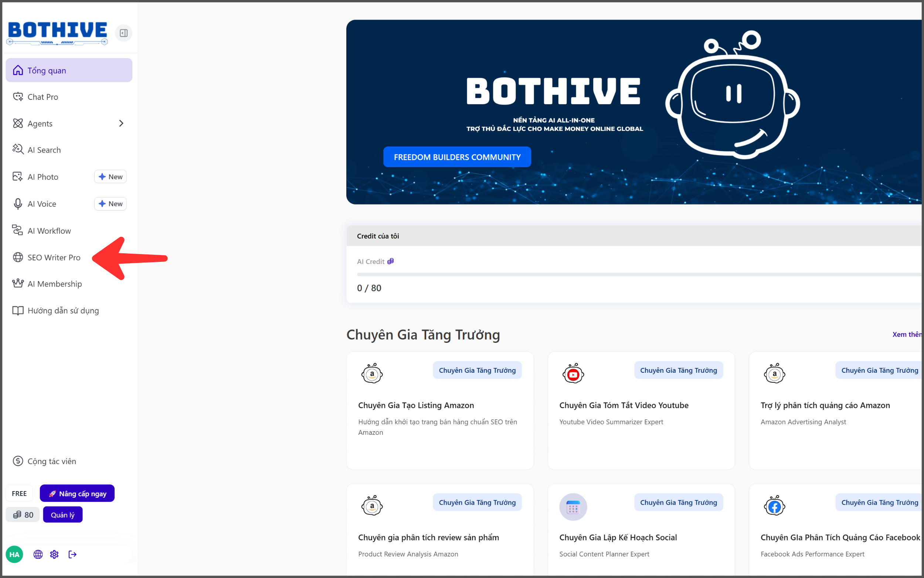The width and height of the screenshot is (924, 578).
Task: Click the Nâng cấp ngay upgrade button
Action: pyautogui.click(x=77, y=494)
